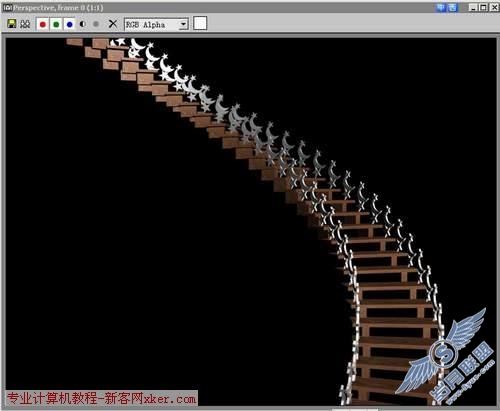This screenshot has height=411, width=500.
Task: Pick the white color swatch
Action: 200,23
